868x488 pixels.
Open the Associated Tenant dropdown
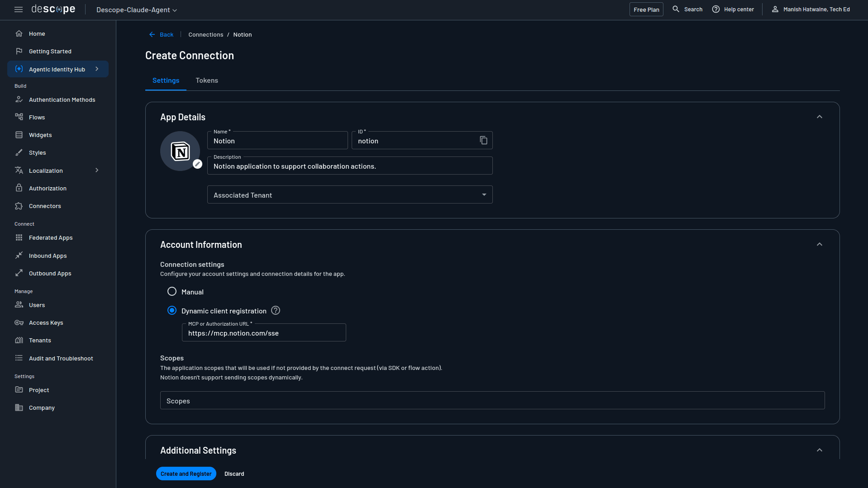tap(350, 194)
